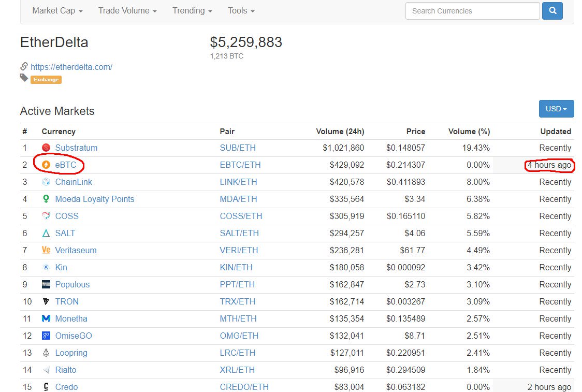Click the Rialto coin icon
582x392 pixels.
tap(46, 370)
